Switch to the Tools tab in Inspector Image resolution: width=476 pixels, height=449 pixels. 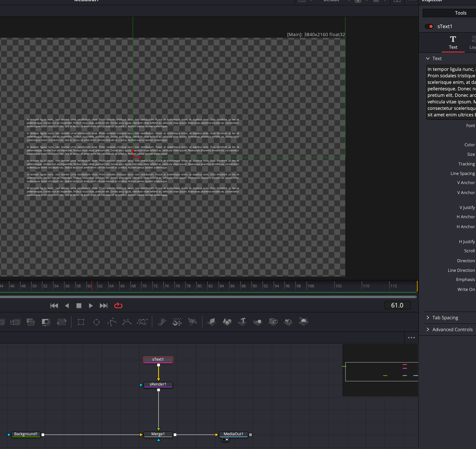460,13
